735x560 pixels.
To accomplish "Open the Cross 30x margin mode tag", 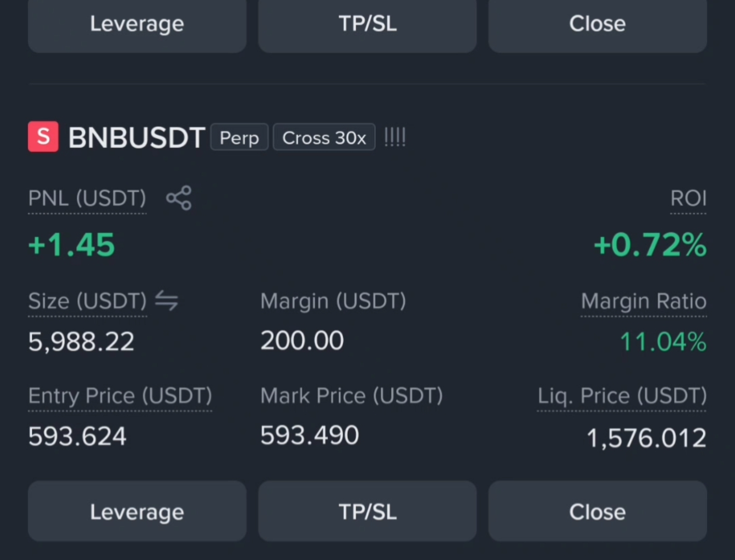I will click(x=324, y=137).
